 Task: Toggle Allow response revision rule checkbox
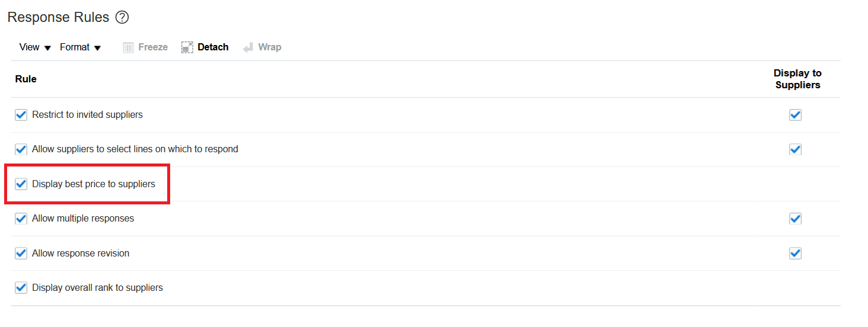[21, 254]
